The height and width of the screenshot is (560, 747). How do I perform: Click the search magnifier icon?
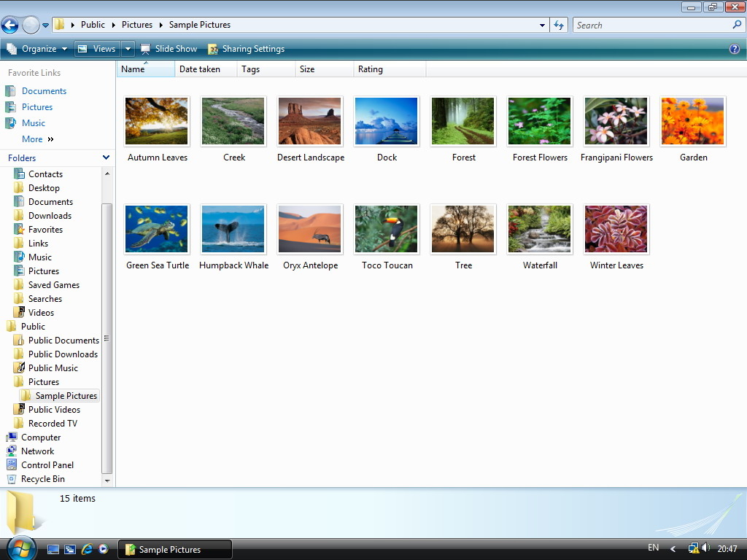pos(737,25)
